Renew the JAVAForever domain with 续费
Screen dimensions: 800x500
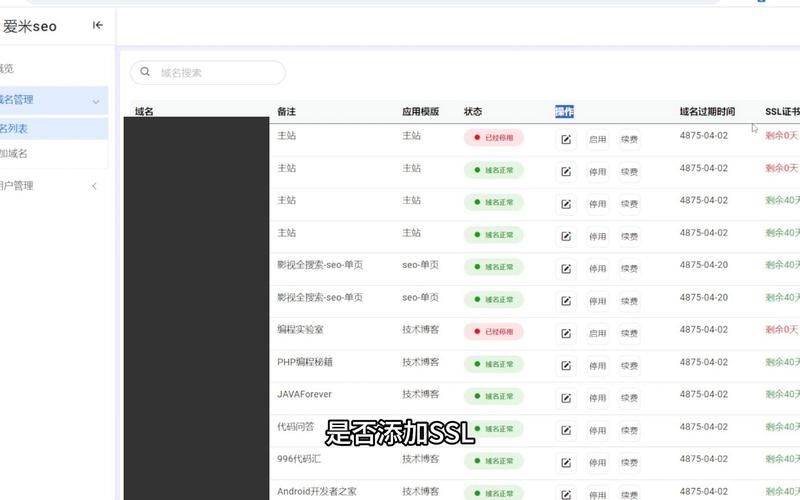click(629, 398)
